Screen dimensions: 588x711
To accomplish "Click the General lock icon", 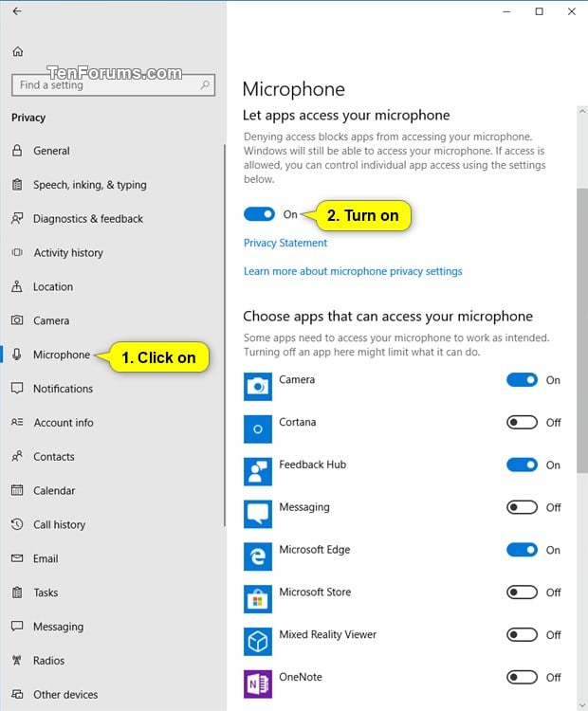I will (17, 151).
